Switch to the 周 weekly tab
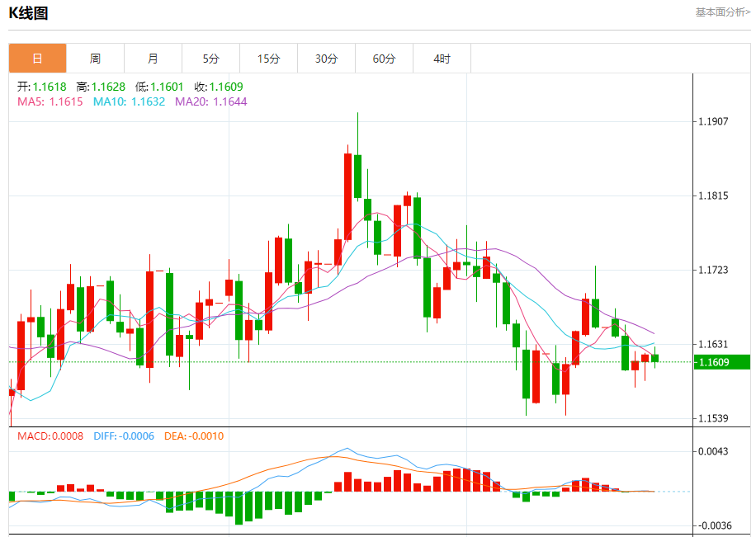Viewport: 756px width, 537px height. pos(95,59)
